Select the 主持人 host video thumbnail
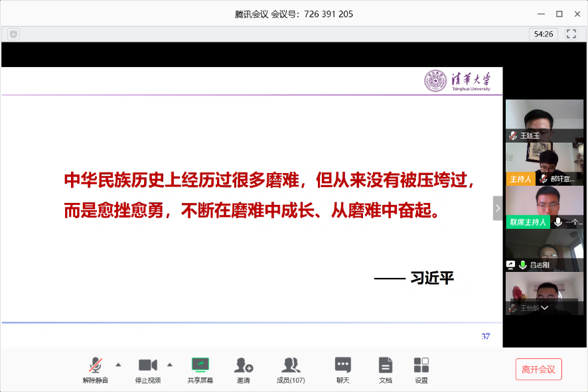The image size is (588, 392). pos(544,164)
